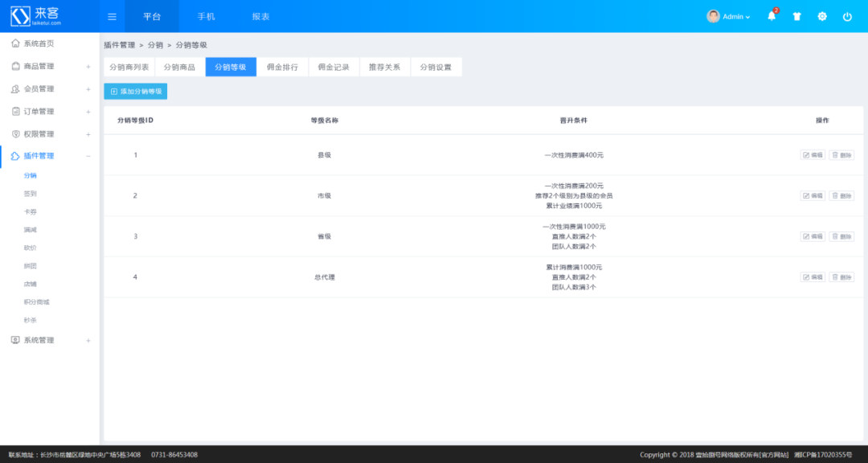Select 签到 submenu item

pos(30,194)
